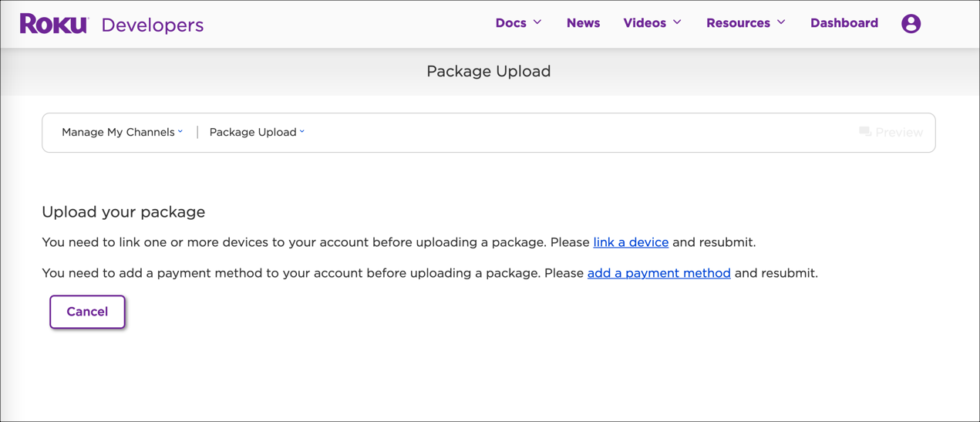Expand the Manage My Channels dropdown
Image resolution: width=980 pixels, height=422 pixels.
tap(122, 132)
